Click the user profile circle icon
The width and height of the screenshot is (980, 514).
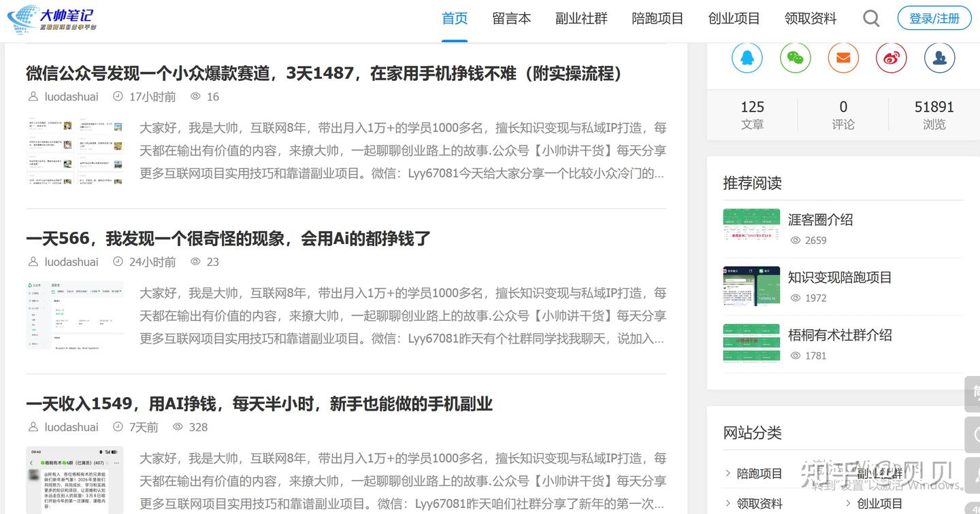tap(939, 58)
